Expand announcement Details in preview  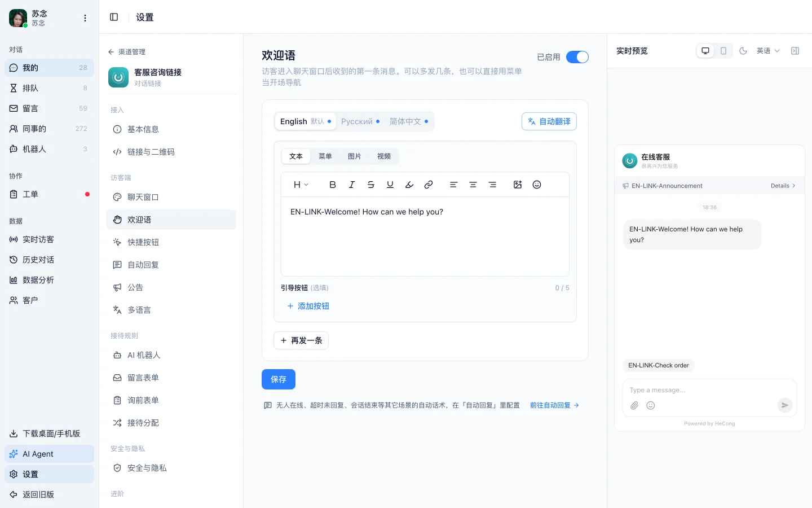[x=783, y=186]
